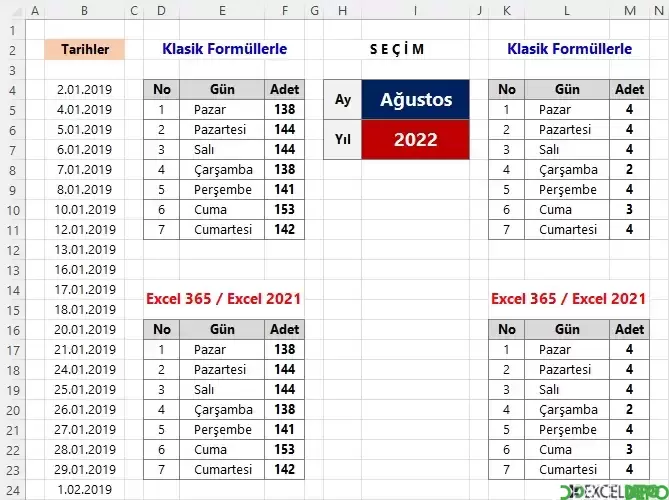
Task: Click Çarşamba count 2 in top-right table
Action: tap(629, 169)
